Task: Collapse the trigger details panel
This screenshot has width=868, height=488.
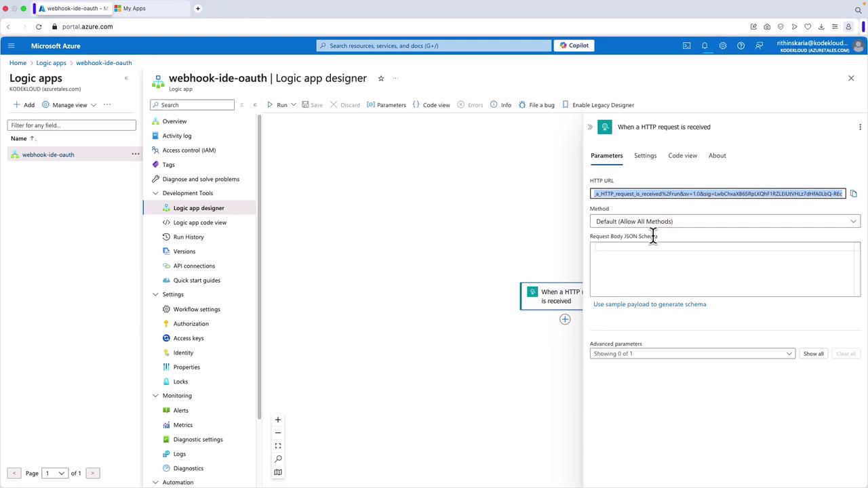Action: click(x=590, y=127)
